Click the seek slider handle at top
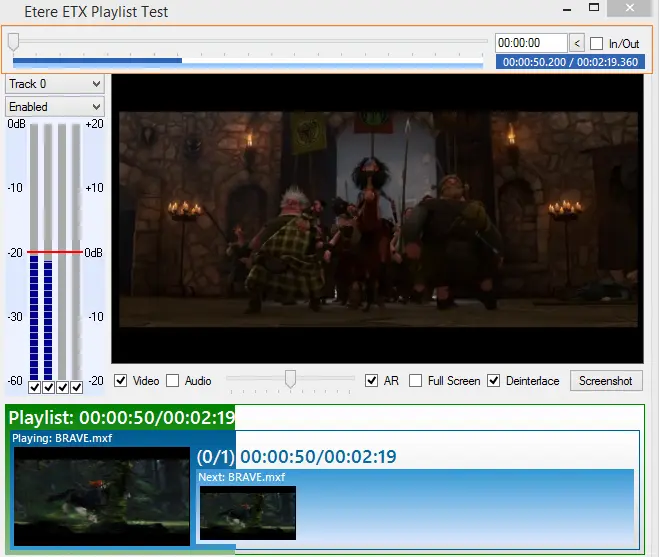The height and width of the screenshot is (557, 659). pyautogui.click(x=13, y=42)
